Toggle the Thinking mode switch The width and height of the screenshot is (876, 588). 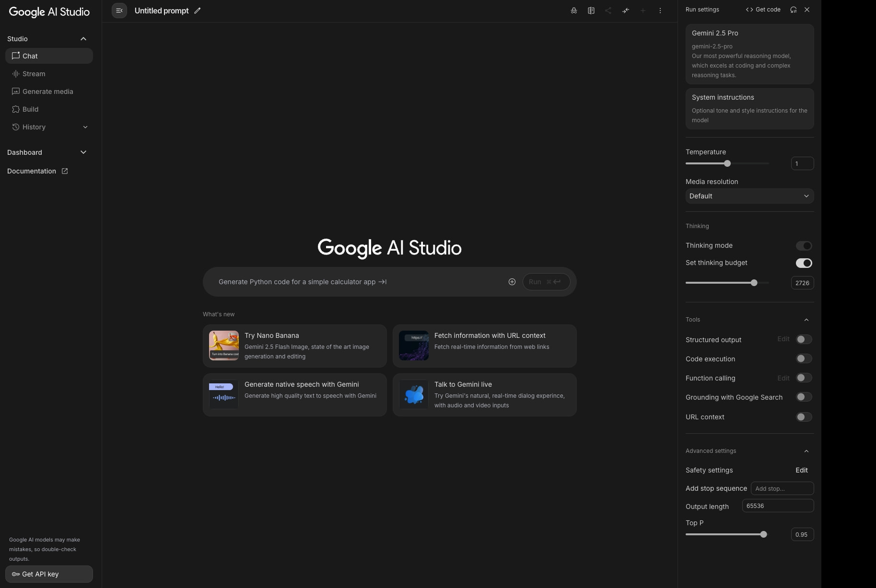[804, 246]
